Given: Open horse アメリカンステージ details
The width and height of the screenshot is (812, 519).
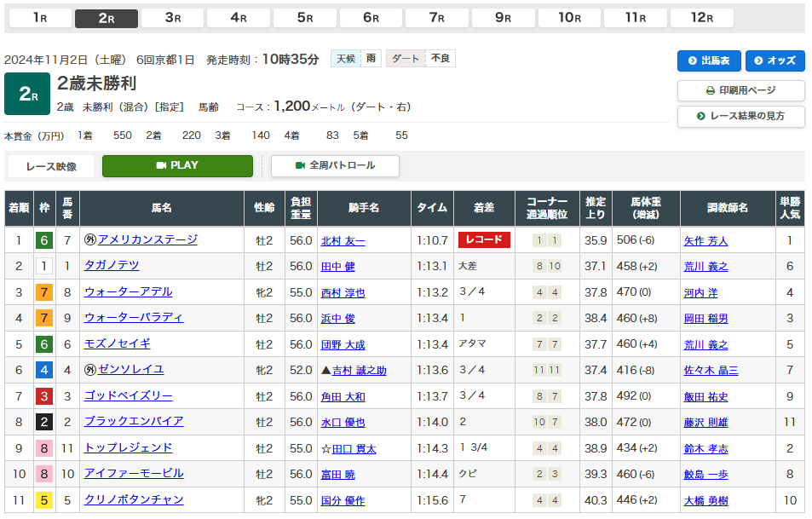Looking at the screenshot, I should coord(147,240).
